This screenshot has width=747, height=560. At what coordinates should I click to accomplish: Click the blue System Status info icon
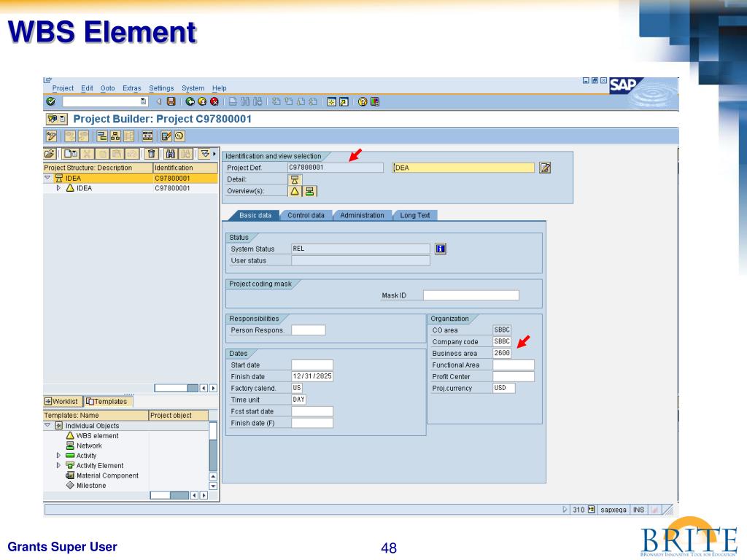pos(441,249)
